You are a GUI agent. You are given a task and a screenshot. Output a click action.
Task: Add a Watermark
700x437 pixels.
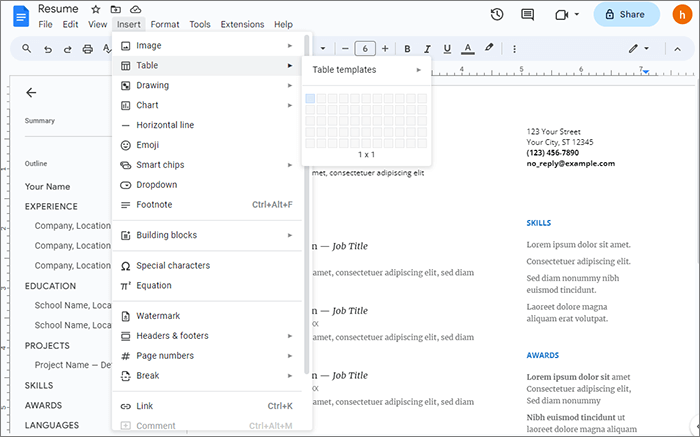click(x=207, y=316)
